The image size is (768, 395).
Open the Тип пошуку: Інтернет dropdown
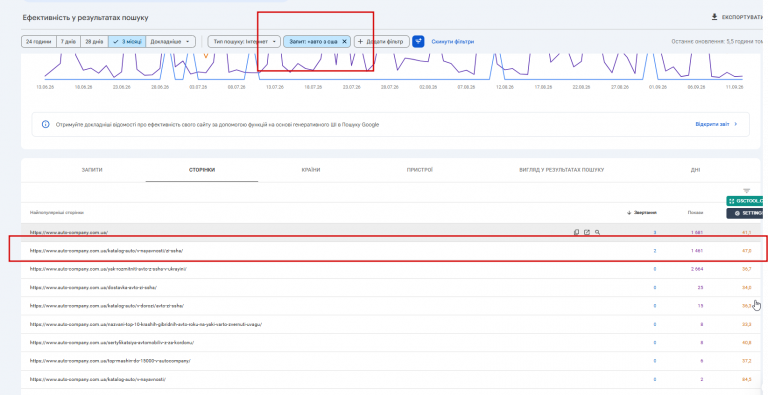coord(244,42)
